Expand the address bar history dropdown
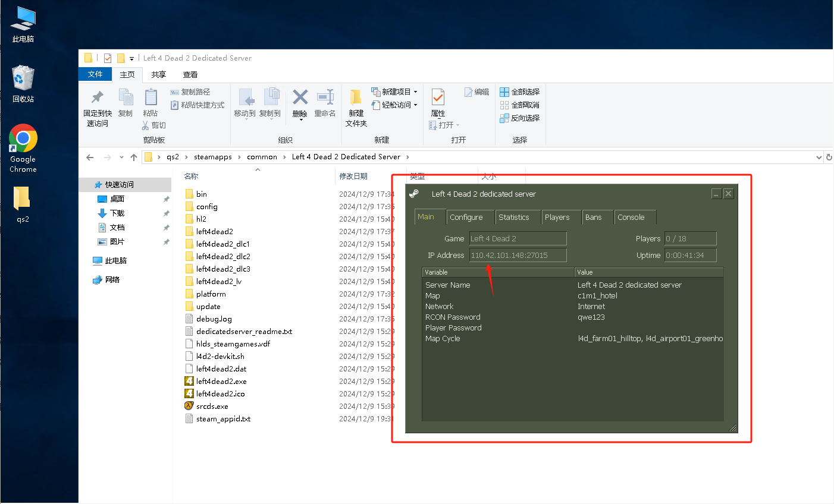This screenshot has height=504, width=834. 819,157
